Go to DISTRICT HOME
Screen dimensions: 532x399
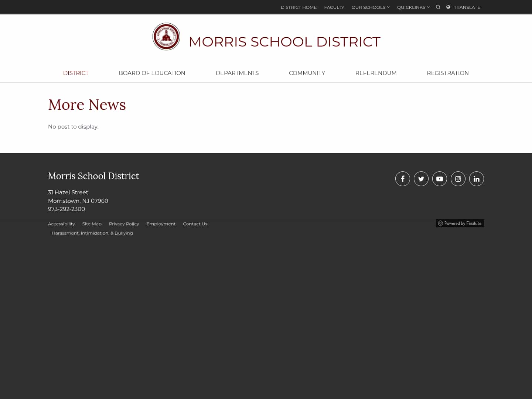(x=299, y=7)
